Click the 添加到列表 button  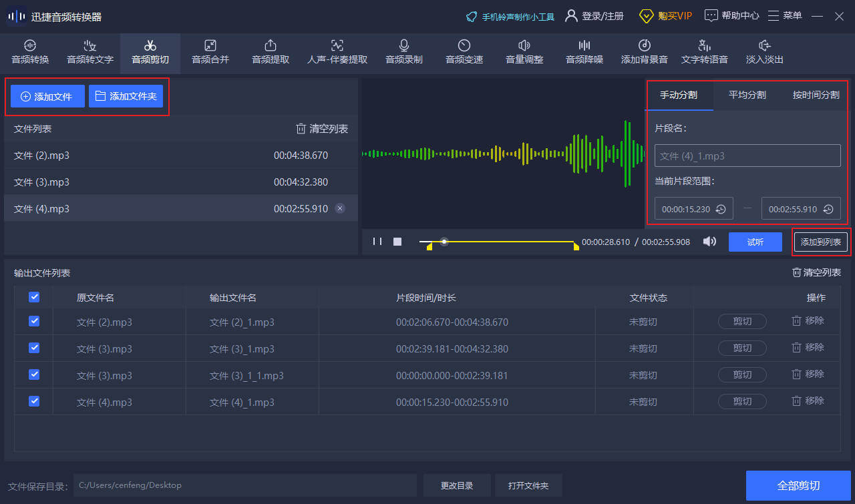pyautogui.click(x=821, y=242)
